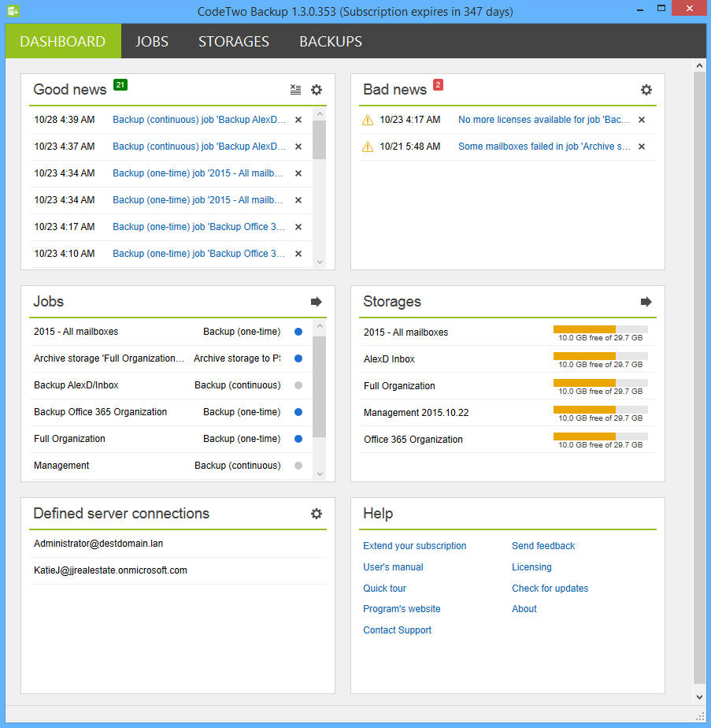Screen dimensions: 711x728
Task: Select 'Backup Office 365 Organization' job name
Action: coord(100,412)
